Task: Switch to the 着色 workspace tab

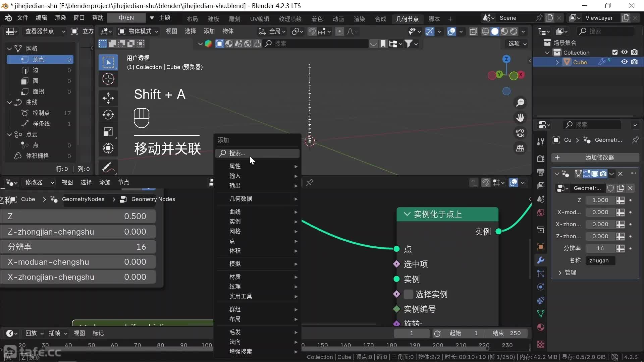Action: [317, 19]
